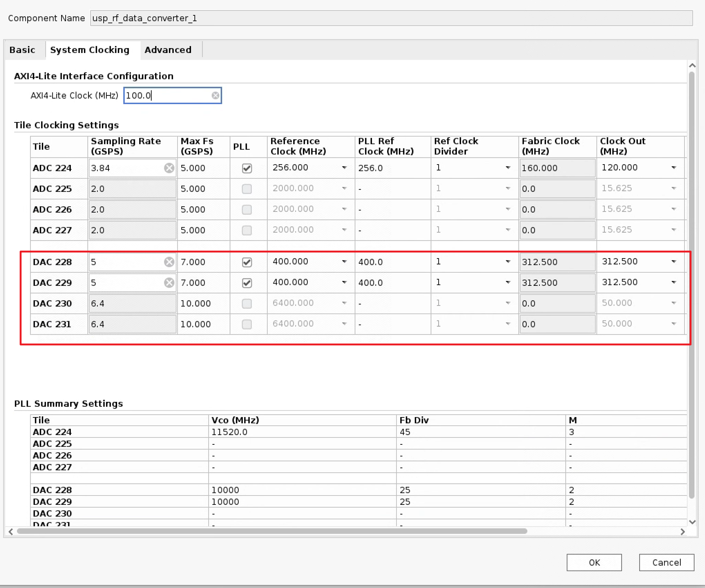Open DAC 229 Clock Out dropdown

click(673, 282)
